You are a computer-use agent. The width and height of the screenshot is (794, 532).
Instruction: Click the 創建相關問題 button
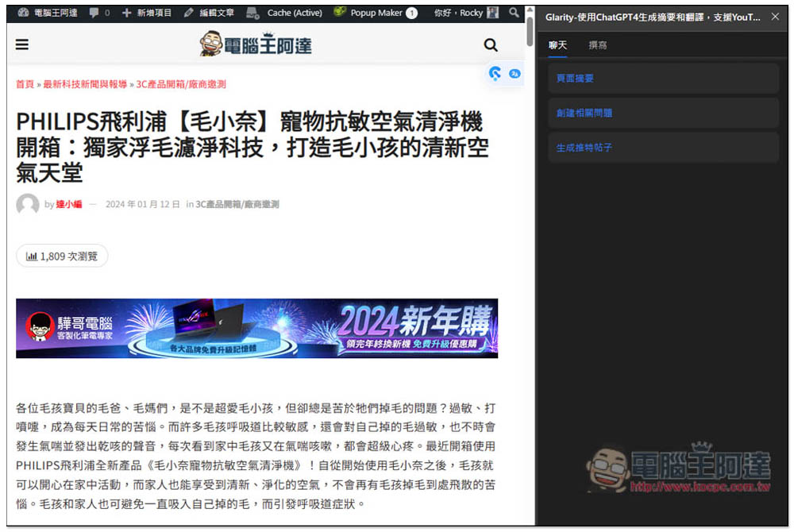coord(663,113)
